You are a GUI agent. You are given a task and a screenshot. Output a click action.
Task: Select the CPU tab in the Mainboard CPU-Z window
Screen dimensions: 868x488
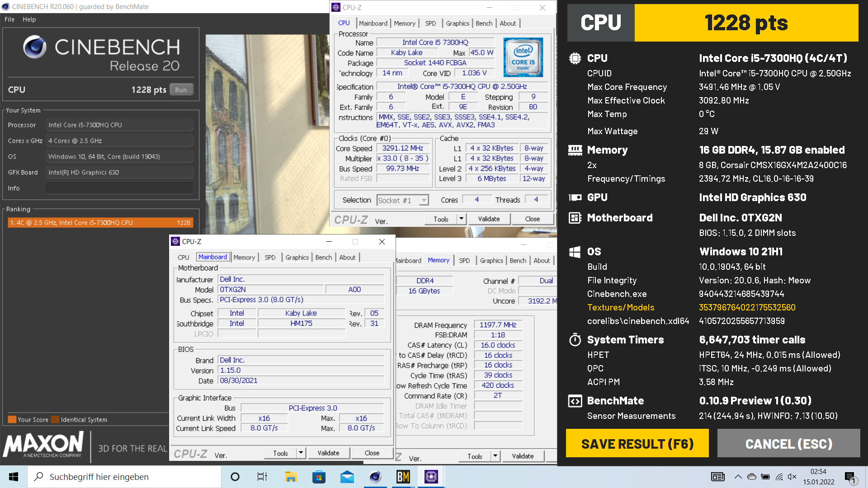point(183,257)
